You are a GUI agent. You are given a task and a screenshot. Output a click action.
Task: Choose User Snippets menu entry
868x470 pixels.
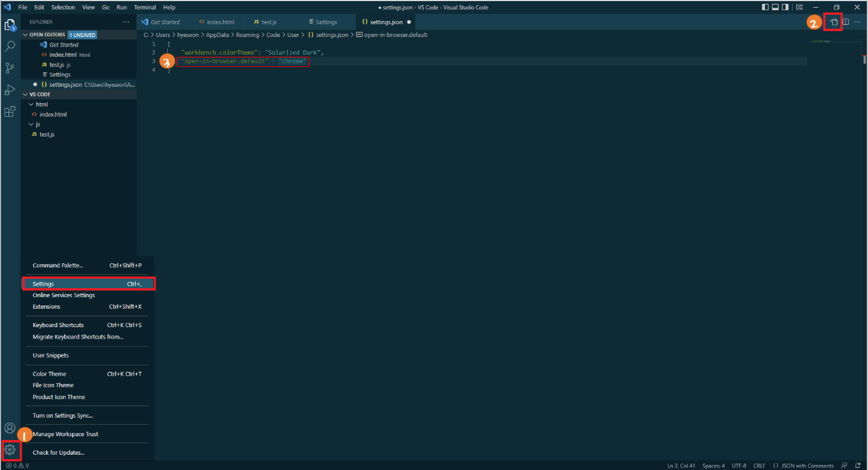coord(87,355)
